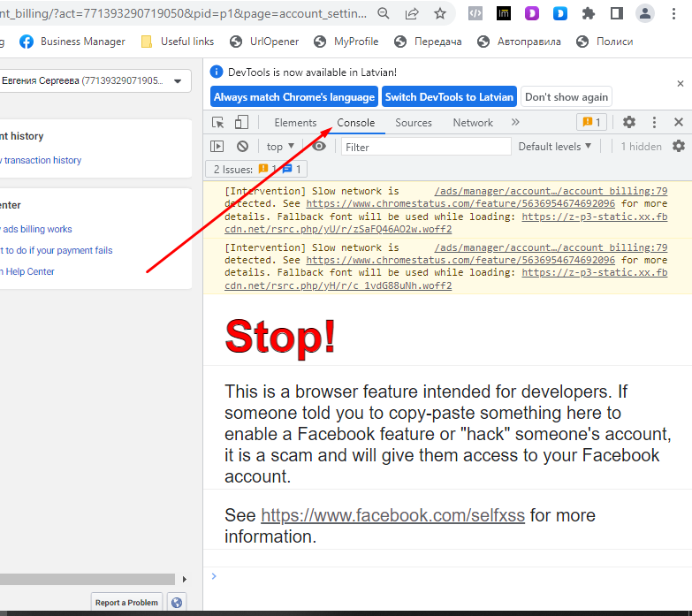Open the Extensions puzzle piece menu
The width and height of the screenshot is (692, 616).
[x=589, y=13]
